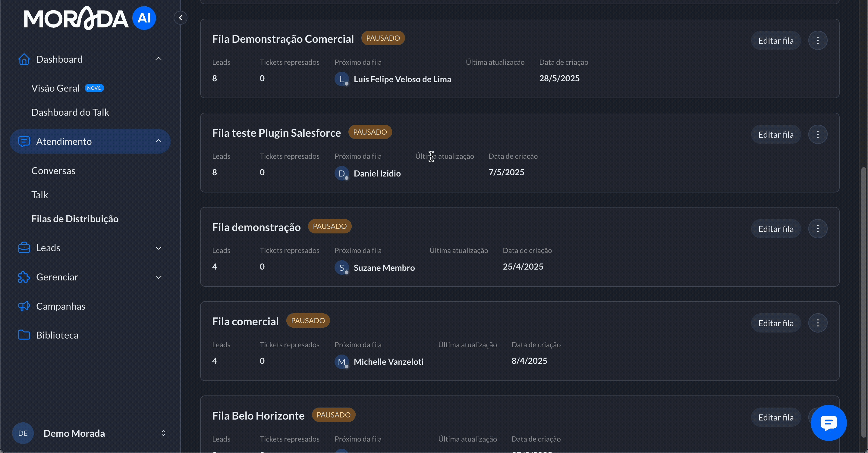Click the Morada AI logo
This screenshot has width=868, height=453.
click(90, 18)
